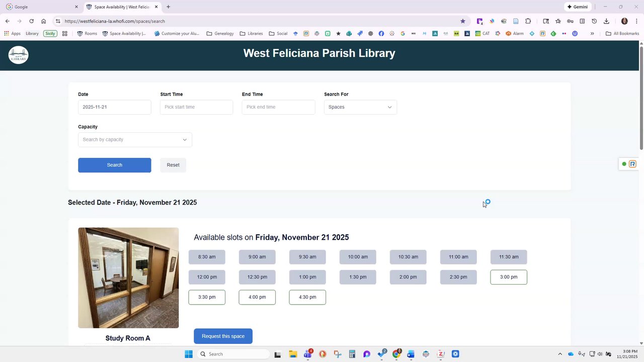Open the Apps grid bookmark
Screen dimensions: 644x362
(13, 34)
